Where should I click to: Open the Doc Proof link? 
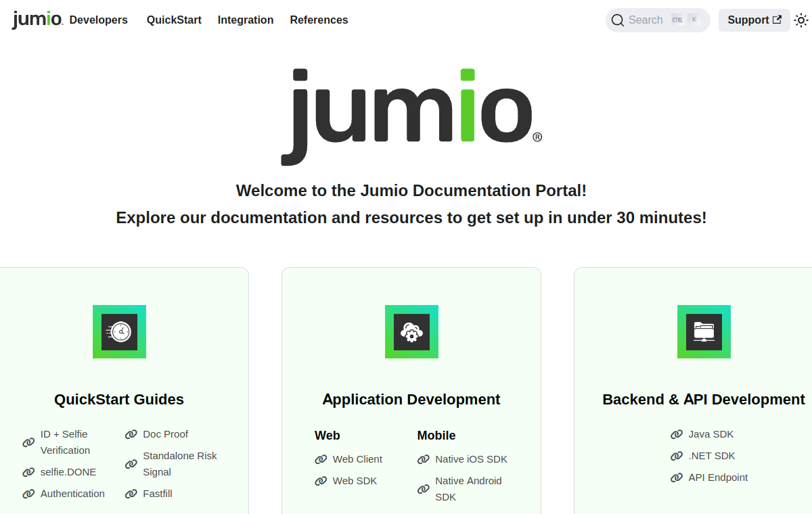point(166,434)
